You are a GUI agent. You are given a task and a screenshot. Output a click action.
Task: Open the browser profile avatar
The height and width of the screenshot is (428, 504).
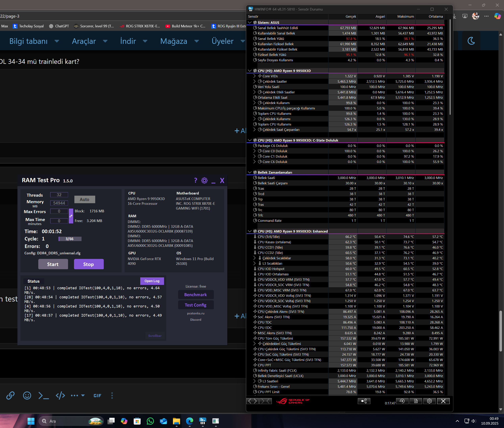[x=475, y=16]
